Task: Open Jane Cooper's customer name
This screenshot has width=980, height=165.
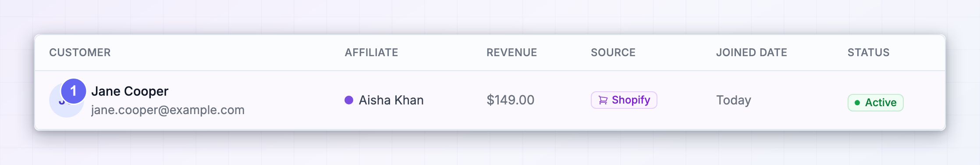Action: (x=130, y=91)
